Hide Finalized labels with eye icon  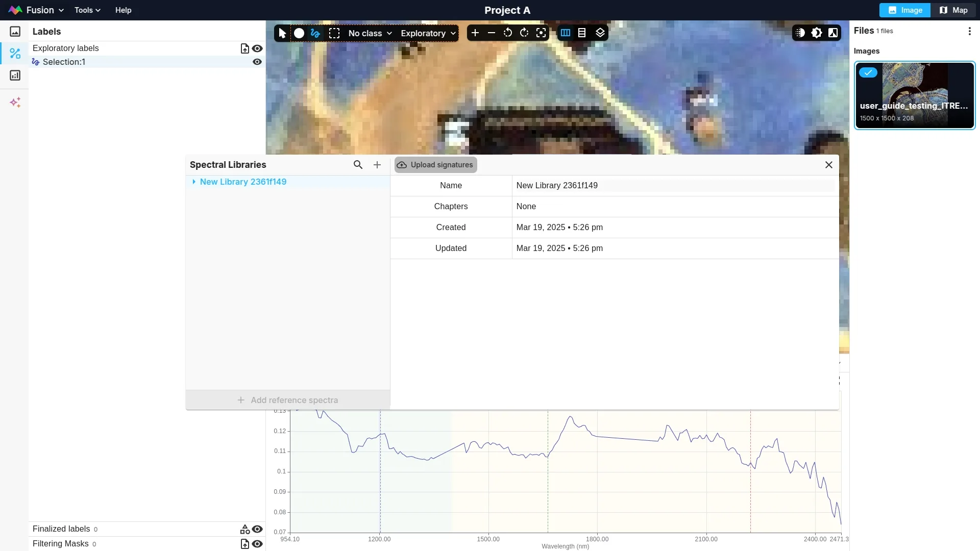point(257,529)
